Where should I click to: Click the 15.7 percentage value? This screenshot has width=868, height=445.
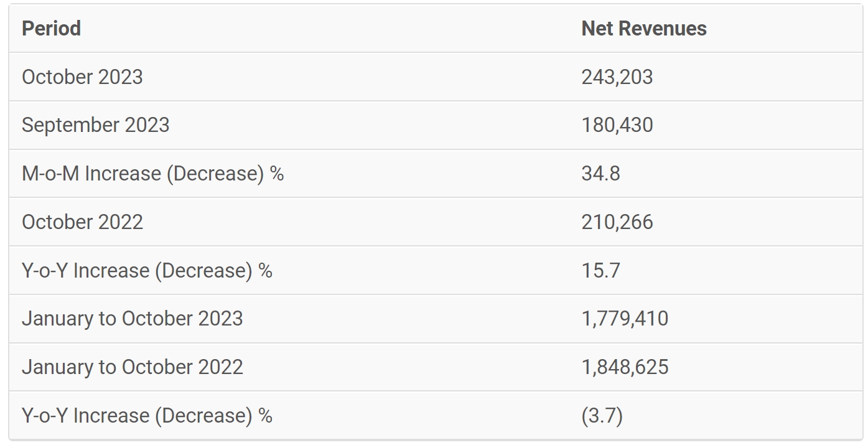pos(600,271)
